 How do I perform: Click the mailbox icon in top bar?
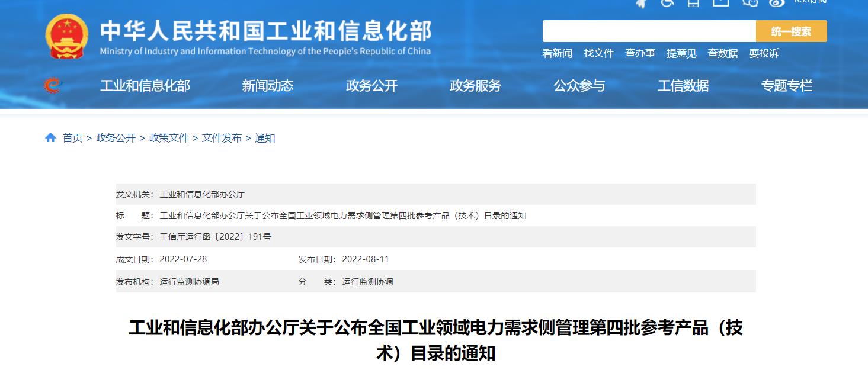click(x=720, y=4)
